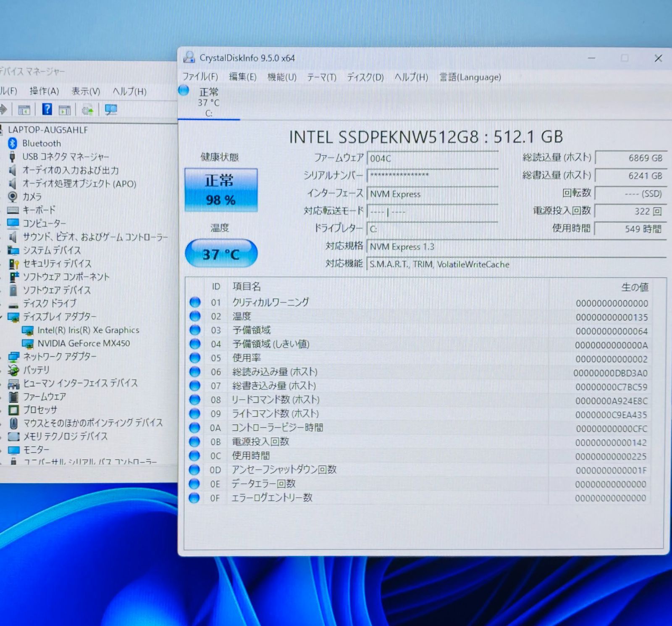Open 操作(A) menu in Device Manager
The height and width of the screenshot is (626, 672).
pos(44,91)
